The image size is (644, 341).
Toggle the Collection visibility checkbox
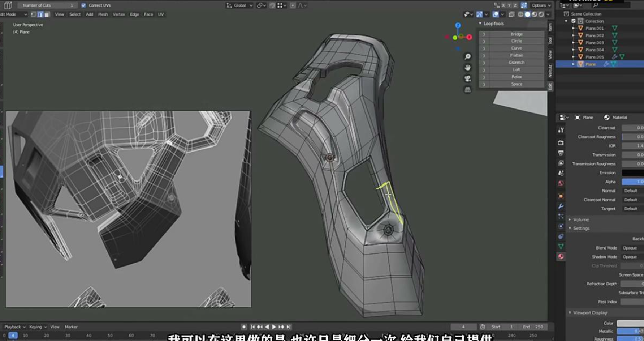tap(573, 21)
